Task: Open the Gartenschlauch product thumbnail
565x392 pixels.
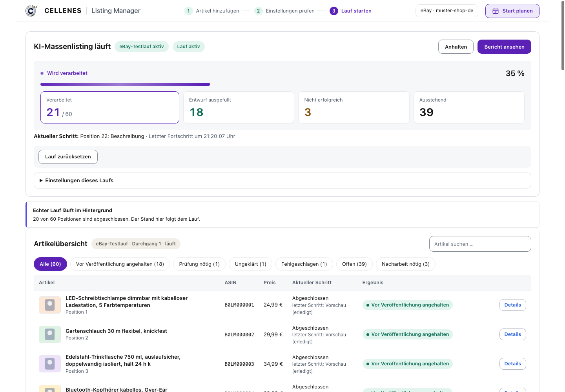Action: click(50, 334)
